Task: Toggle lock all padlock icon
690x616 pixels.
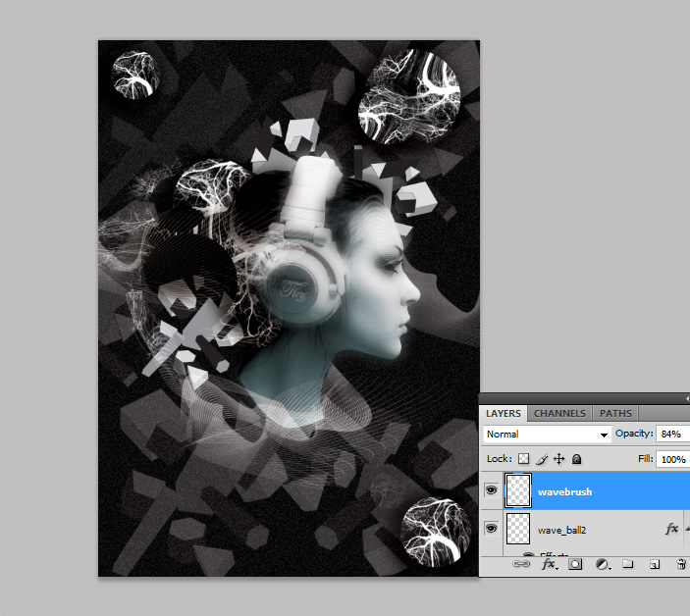Action: 576,458
